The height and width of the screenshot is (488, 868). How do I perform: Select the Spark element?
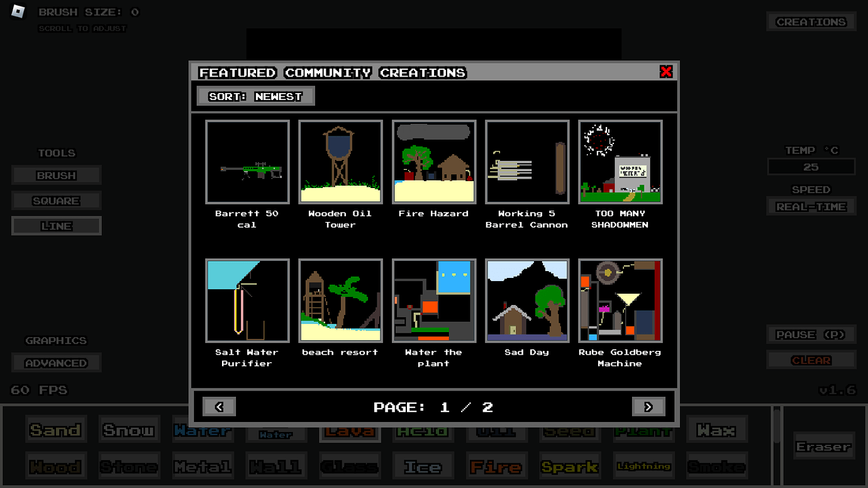coord(570,466)
